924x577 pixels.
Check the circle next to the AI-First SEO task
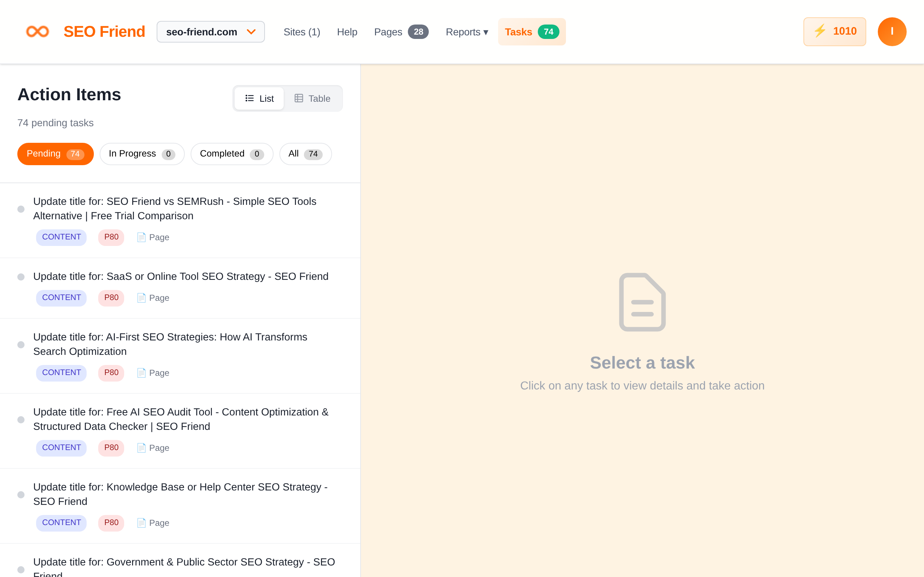(x=21, y=344)
